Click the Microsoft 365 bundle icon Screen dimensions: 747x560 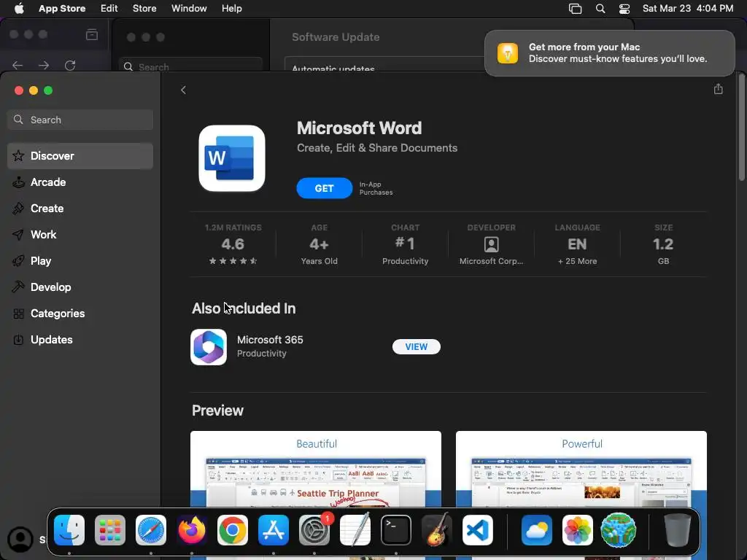[x=209, y=346]
